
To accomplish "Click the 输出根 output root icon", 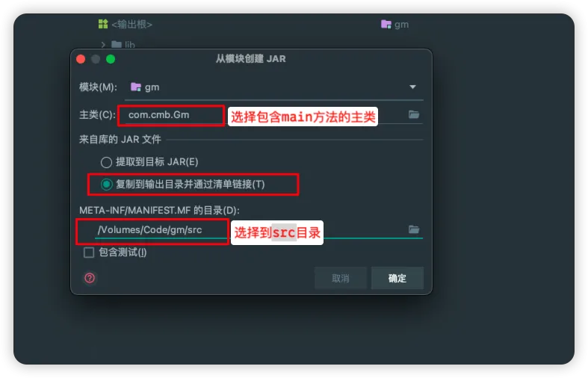I will [x=103, y=24].
